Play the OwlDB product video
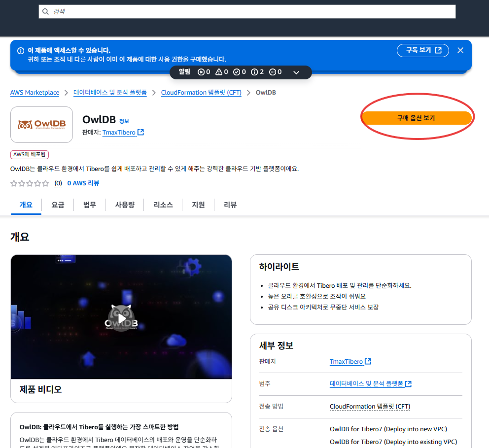This screenshot has height=448, width=489. [121, 318]
